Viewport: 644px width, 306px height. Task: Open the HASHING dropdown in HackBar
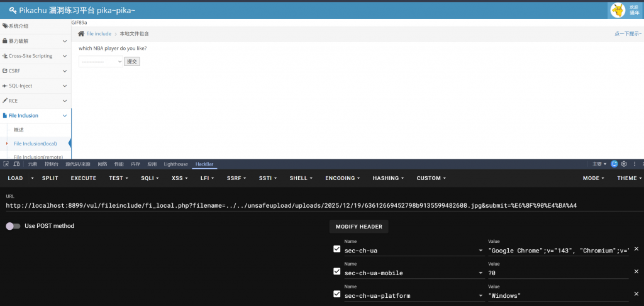tap(388, 178)
